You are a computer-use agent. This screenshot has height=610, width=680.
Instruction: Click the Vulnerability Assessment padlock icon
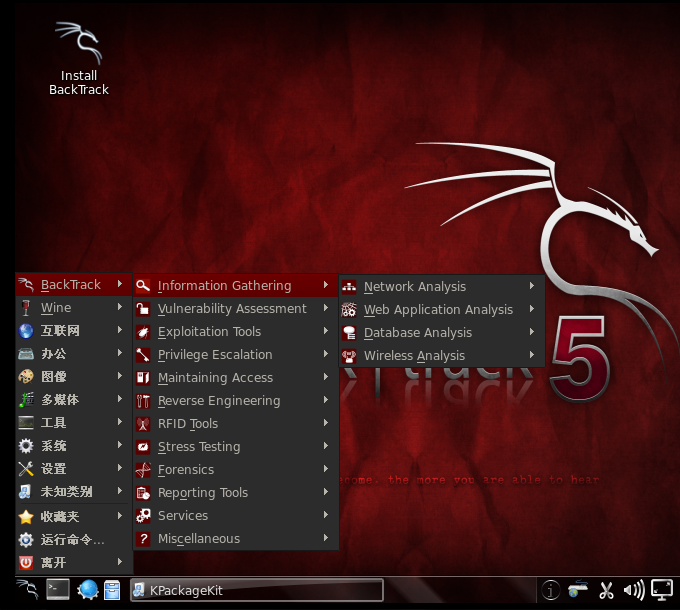(x=143, y=309)
